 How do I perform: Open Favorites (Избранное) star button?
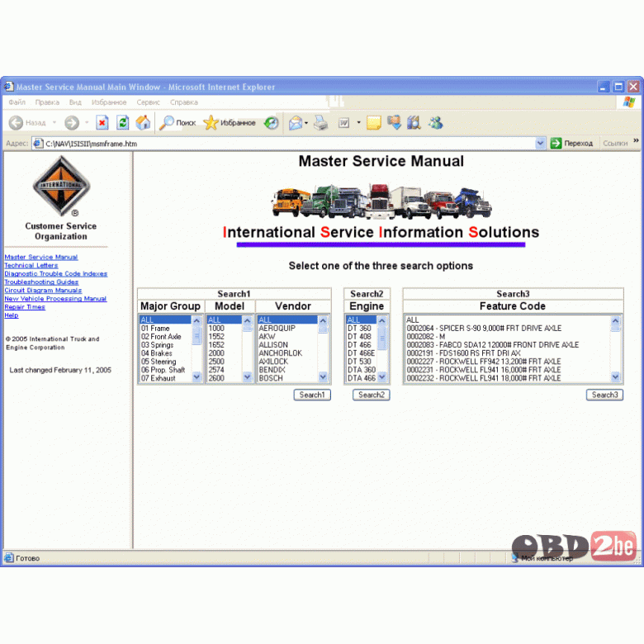pyautogui.click(x=230, y=122)
